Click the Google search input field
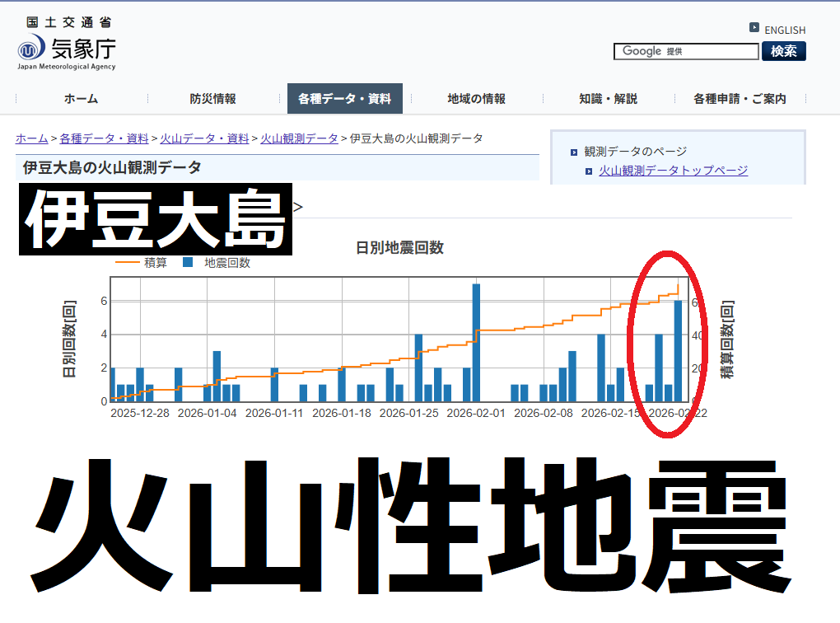This screenshot has width=840, height=623. click(x=685, y=51)
